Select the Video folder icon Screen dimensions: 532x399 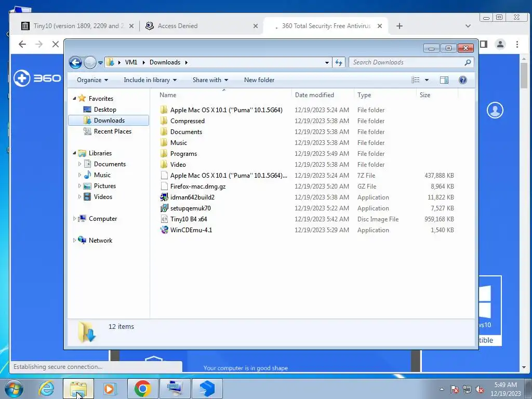click(164, 165)
